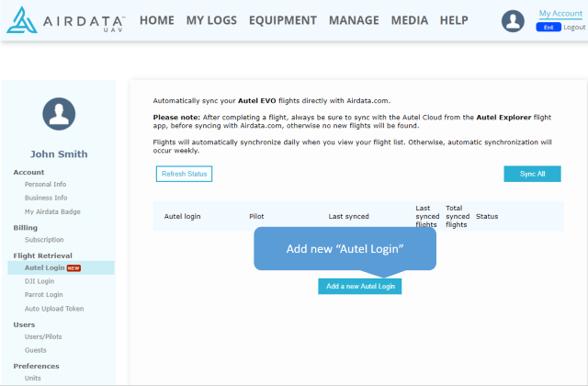This screenshot has height=386, width=588.
Task: Click the Preferences section heading
Action: tap(37, 366)
